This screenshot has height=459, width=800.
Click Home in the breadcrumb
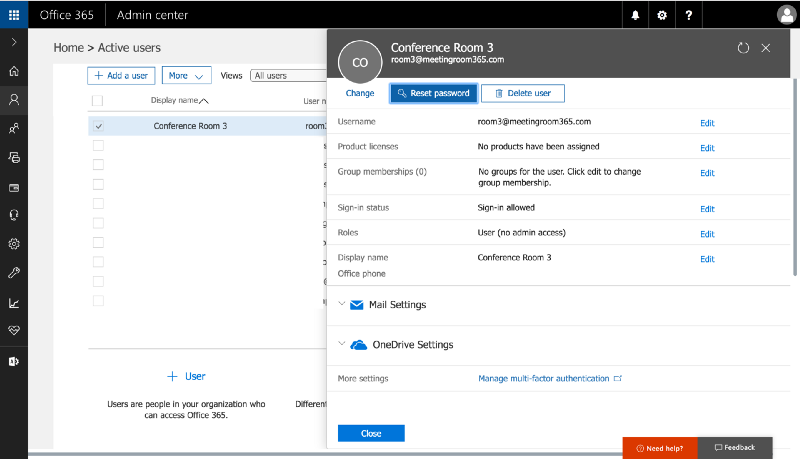pos(68,48)
